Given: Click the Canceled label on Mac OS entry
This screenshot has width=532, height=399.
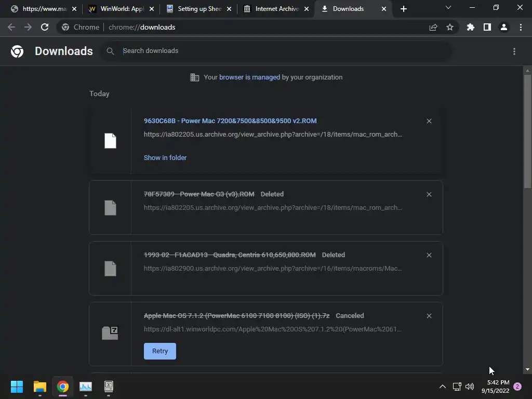Looking at the screenshot, I should coord(350,315).
